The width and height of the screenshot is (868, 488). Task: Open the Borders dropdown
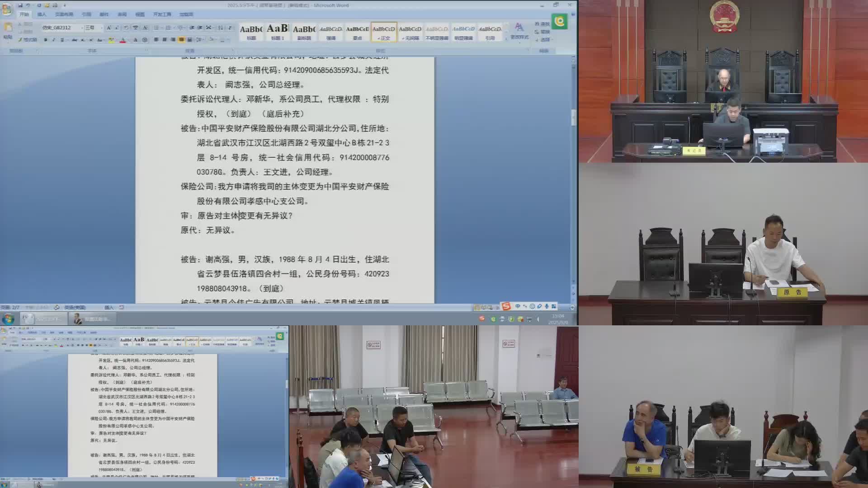(224, 40)
